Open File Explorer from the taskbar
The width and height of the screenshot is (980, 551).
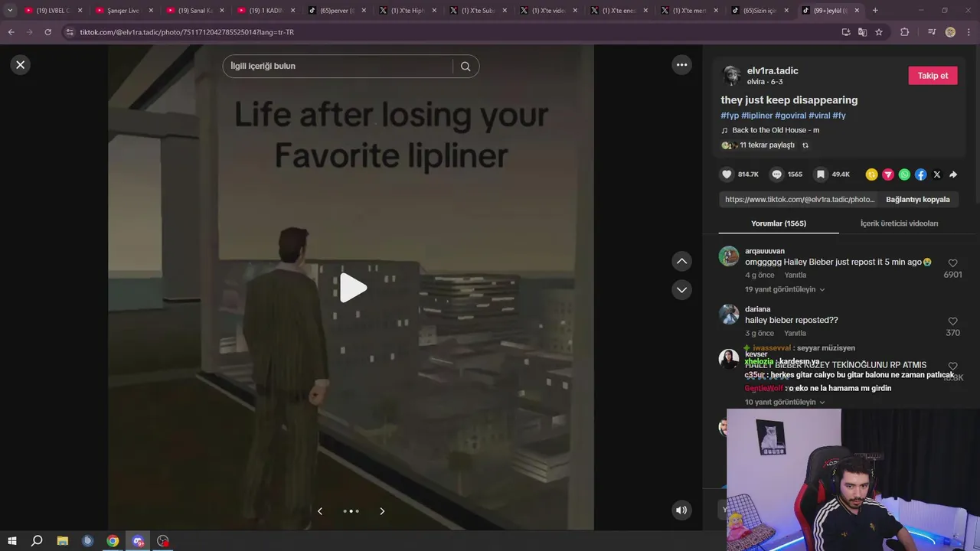point(63,541)
